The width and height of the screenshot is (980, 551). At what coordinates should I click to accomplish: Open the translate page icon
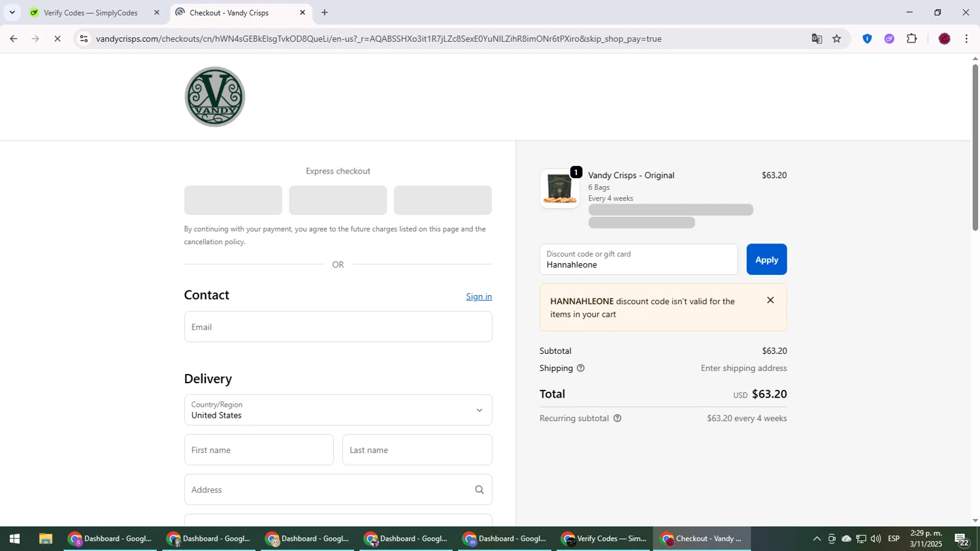pos(817,39)
